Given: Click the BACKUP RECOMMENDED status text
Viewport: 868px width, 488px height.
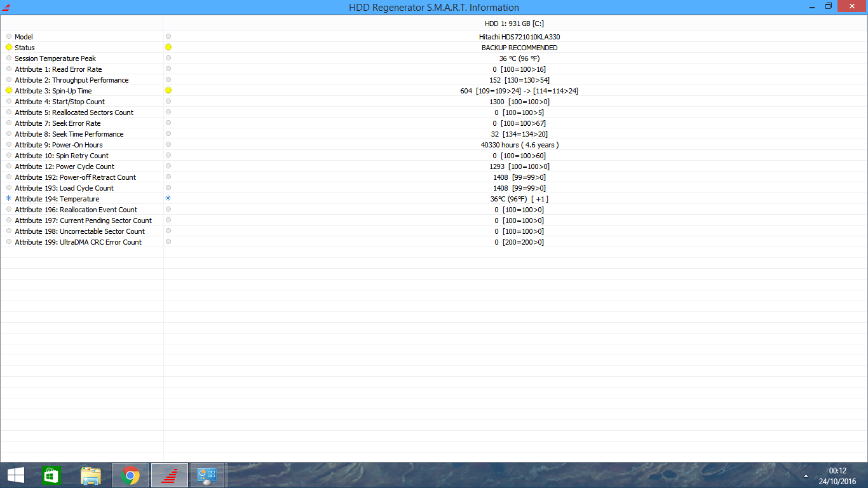Looking at the screenshot, I should pos(519,48).
